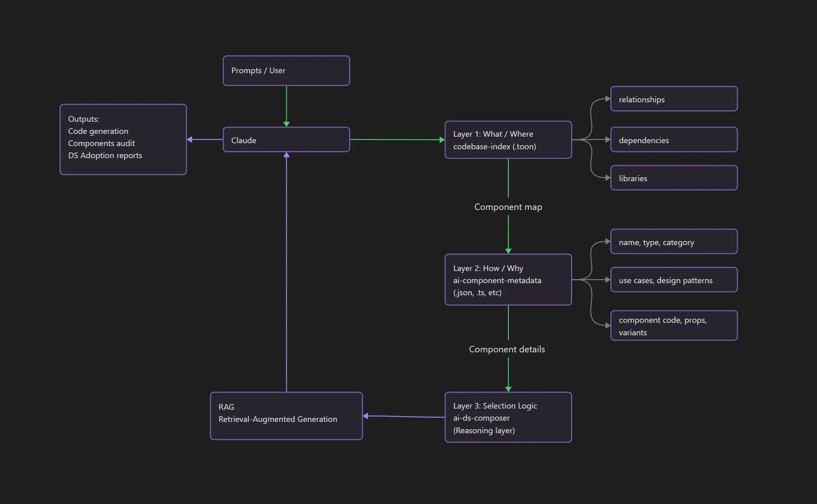Select the Component details edge label

tap(507, 349)
